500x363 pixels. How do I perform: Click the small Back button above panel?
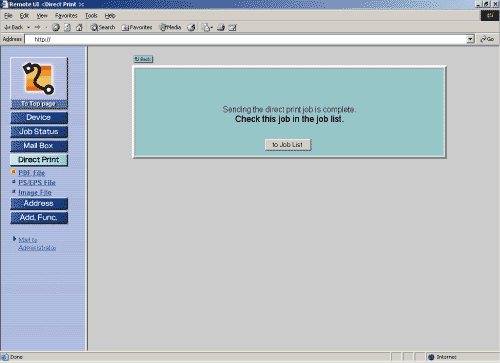point(143,59)
